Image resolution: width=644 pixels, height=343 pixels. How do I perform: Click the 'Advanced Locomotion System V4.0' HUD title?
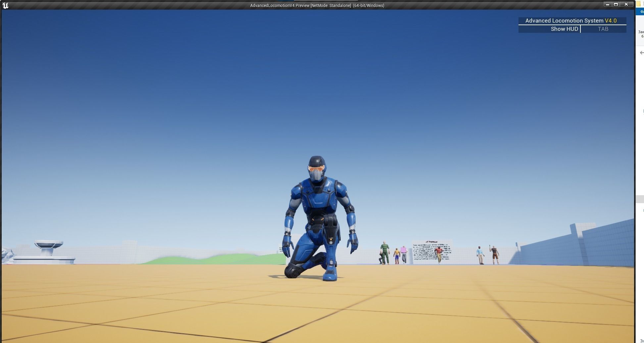pyautogui.click(x=571, y=21)
